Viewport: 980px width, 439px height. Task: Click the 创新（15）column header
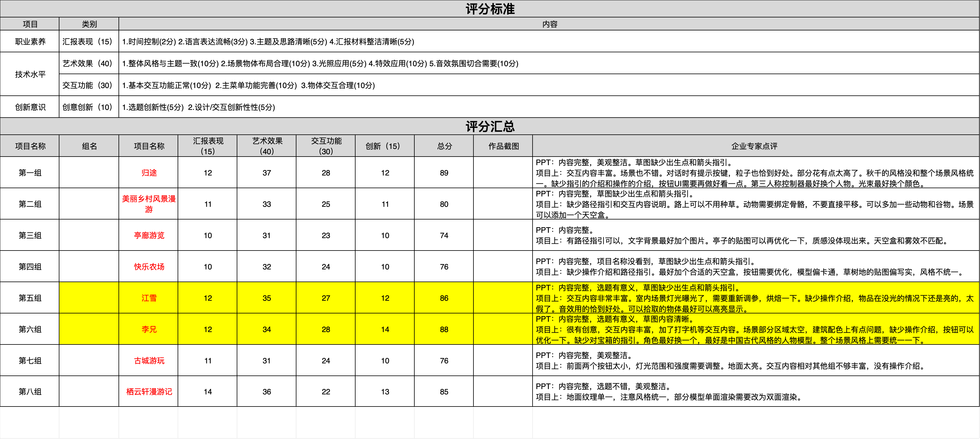(x=385, y=146)
